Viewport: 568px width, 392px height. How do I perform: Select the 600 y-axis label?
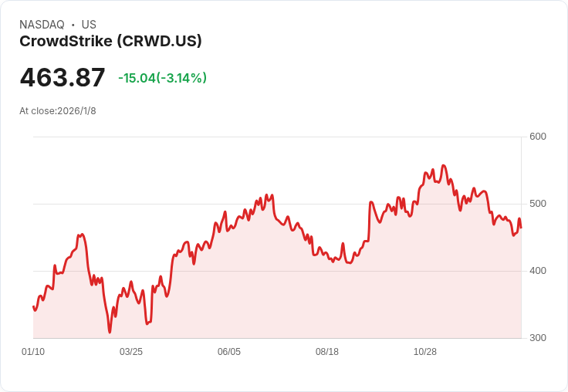click(538, 137)
